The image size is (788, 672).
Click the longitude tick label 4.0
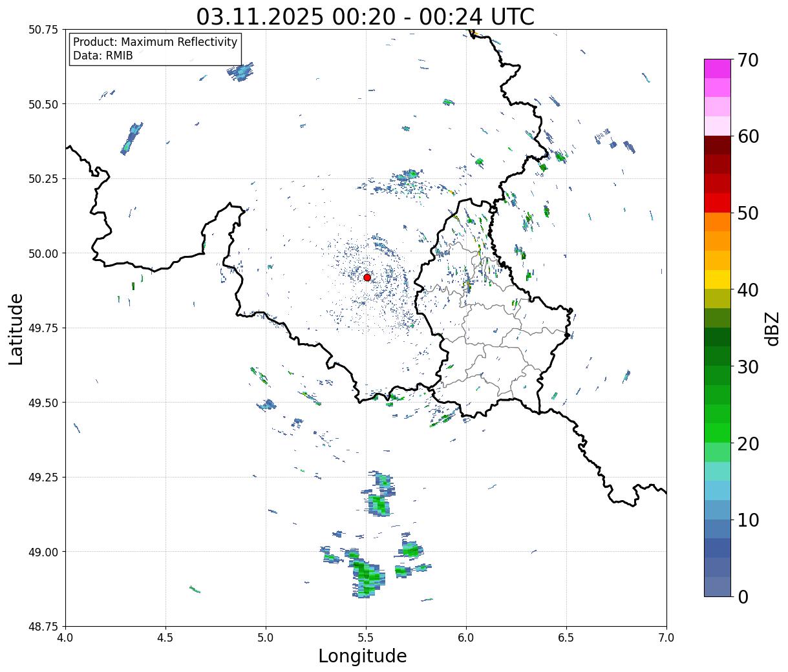click(x=66, y=638)
